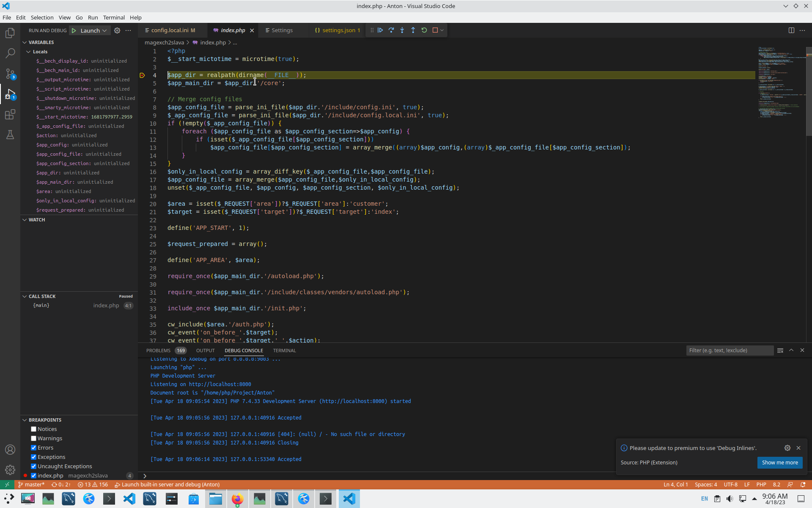Stop debugging with red square
The width and height of the screenshot is (812, 508).
(435, 30)
